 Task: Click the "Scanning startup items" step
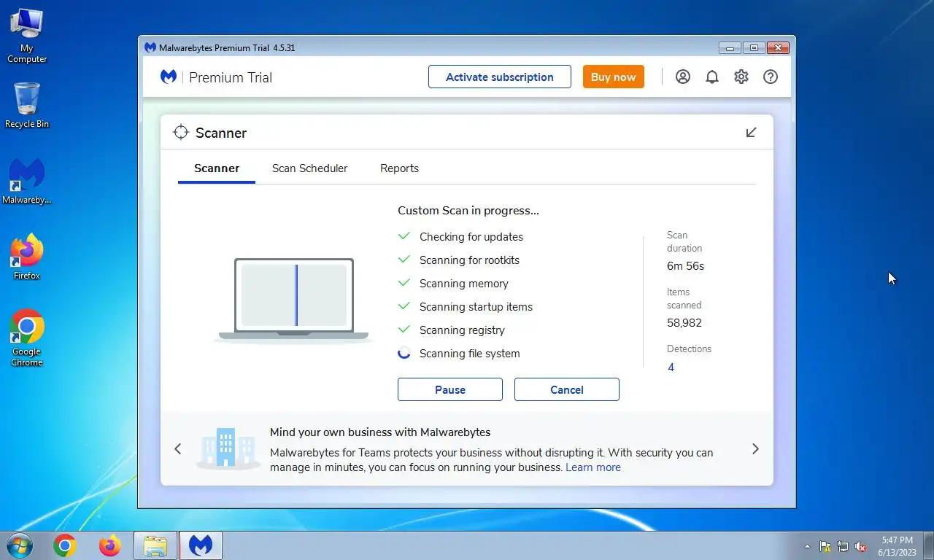point(476,307)
